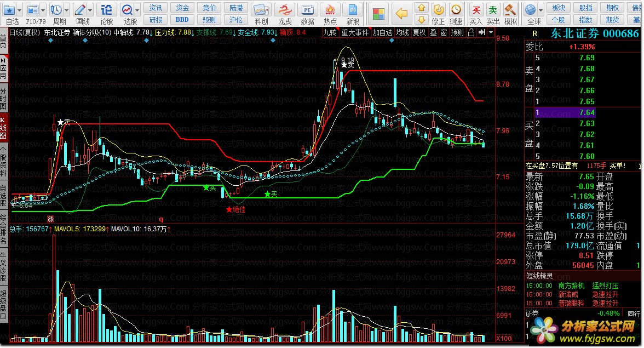644x348 pixels.
Task: Expand the 自选 dropdown arrow
Action: (19, 10)
